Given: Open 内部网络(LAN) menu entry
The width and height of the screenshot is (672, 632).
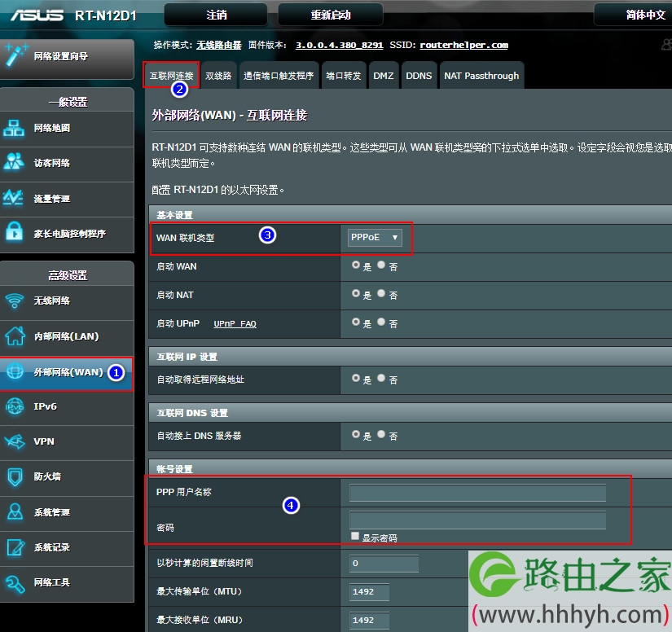Looking at the screenshot, I should [x=67, y=336].
